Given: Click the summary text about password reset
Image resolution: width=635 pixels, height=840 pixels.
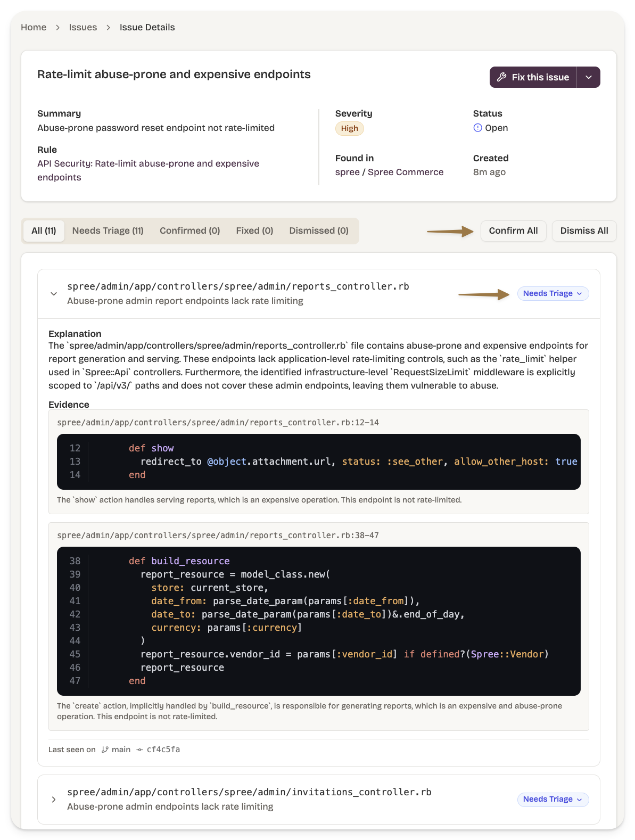Looking at the screenshot, I should (156, 128).
